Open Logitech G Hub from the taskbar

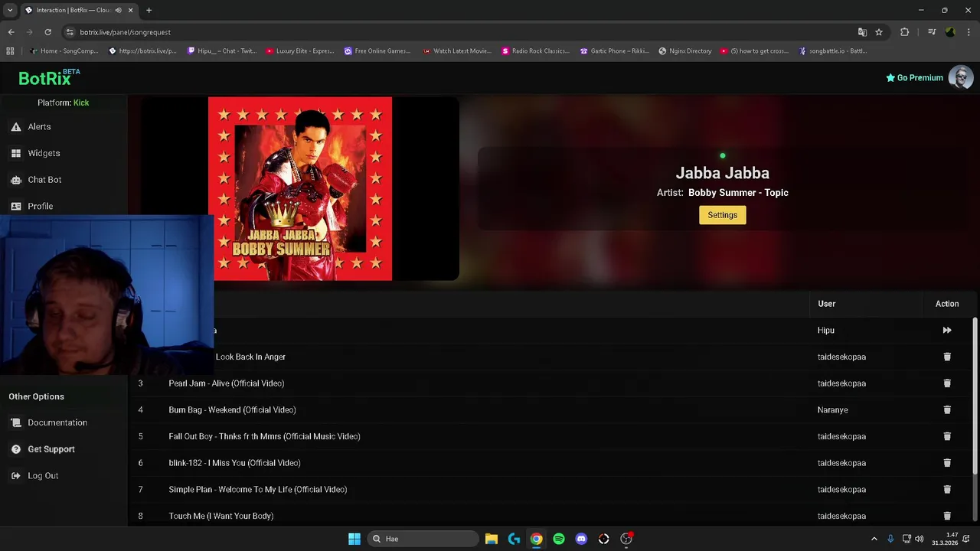coord(514,539)
